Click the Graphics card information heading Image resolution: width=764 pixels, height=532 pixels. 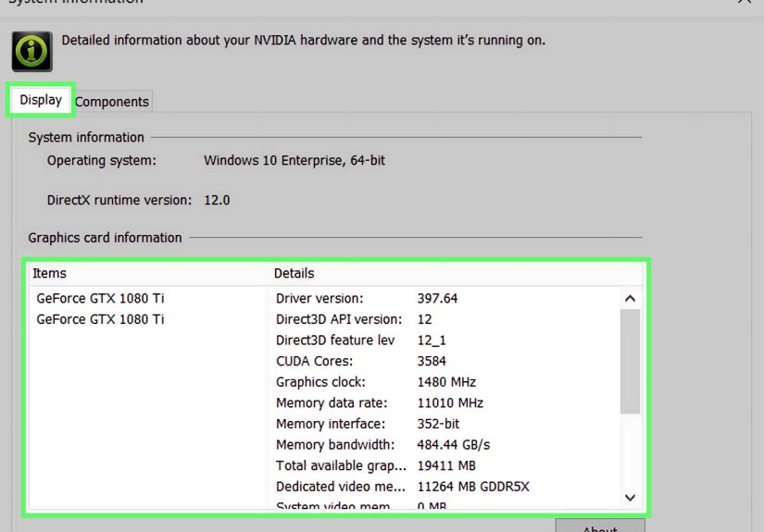[105, 238]
